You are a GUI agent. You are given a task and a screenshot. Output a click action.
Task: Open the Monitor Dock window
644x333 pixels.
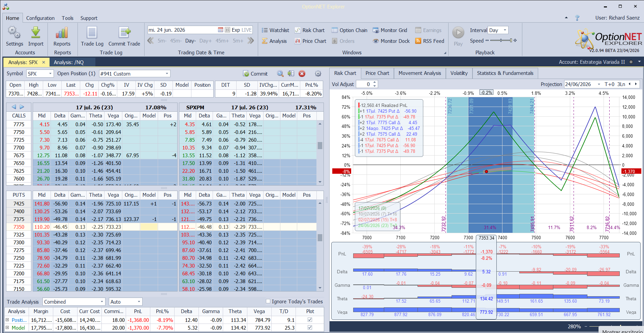click(391, 41)
